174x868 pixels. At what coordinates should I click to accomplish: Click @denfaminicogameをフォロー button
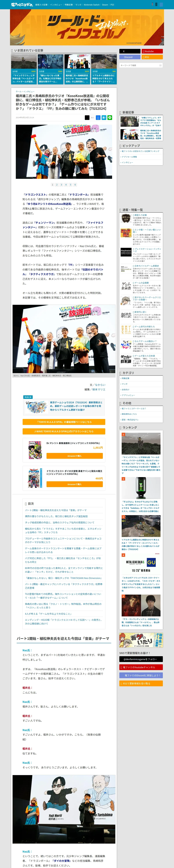(x=141, y=659)
